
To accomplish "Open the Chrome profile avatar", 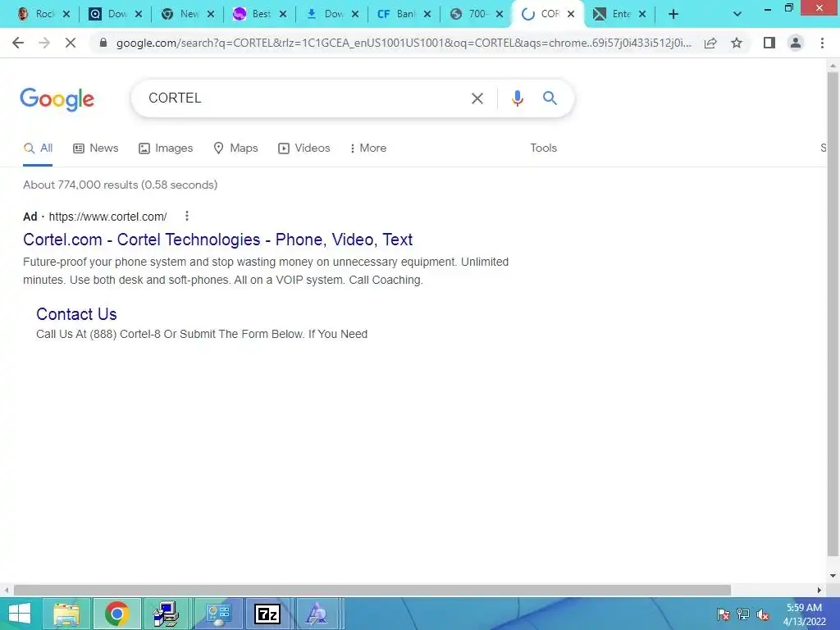I will 796,43.
